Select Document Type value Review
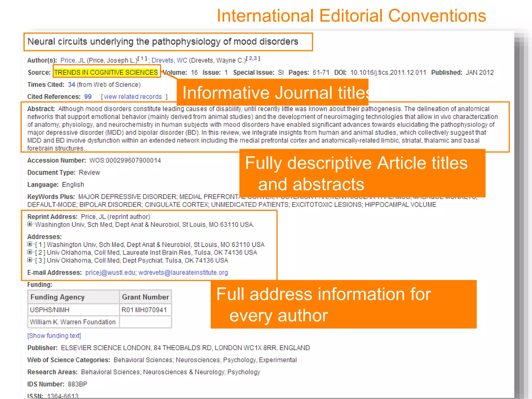This screenshot has height=399, width=532. click(89, 172)
